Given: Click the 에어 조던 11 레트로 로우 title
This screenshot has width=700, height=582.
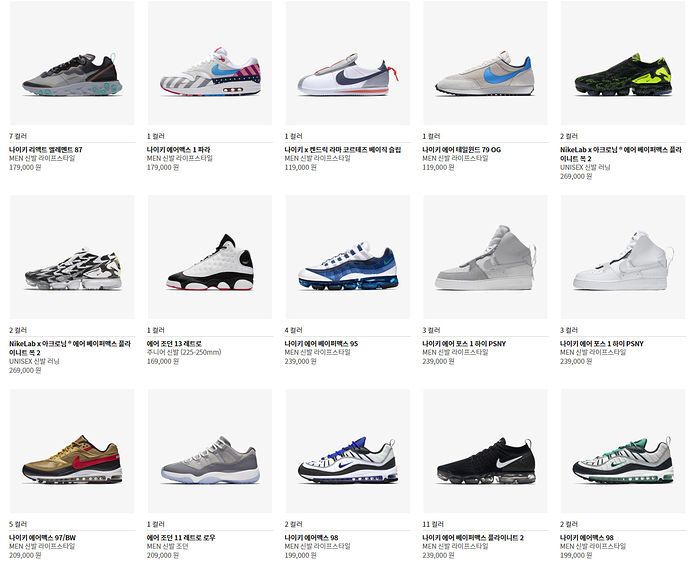Looking at the screenshot, I should (181, 538).
